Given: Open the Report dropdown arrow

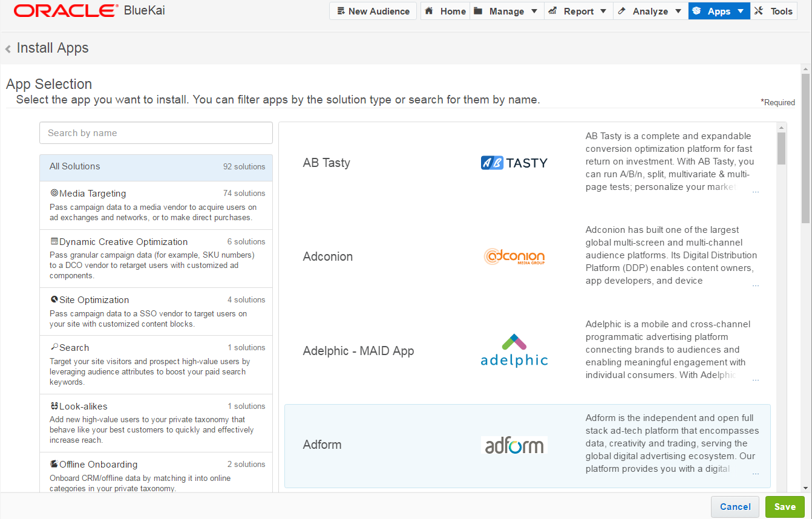Looking at the screenshot, I should (x=603, y=11).
